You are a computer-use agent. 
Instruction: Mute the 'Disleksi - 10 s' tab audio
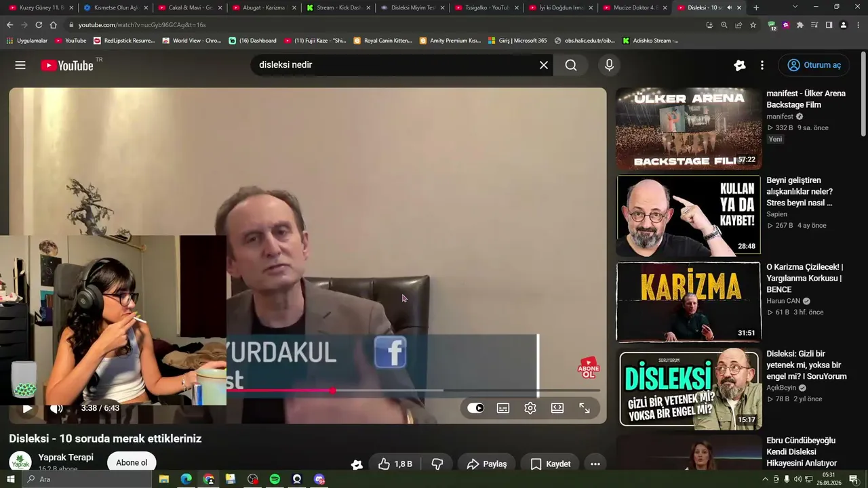point(729,7)
